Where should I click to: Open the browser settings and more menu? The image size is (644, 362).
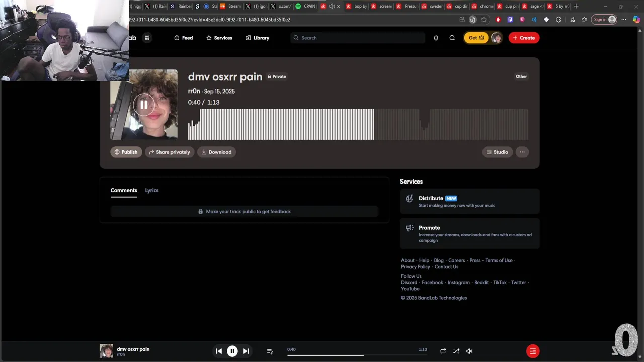click(x=624, y=20)
